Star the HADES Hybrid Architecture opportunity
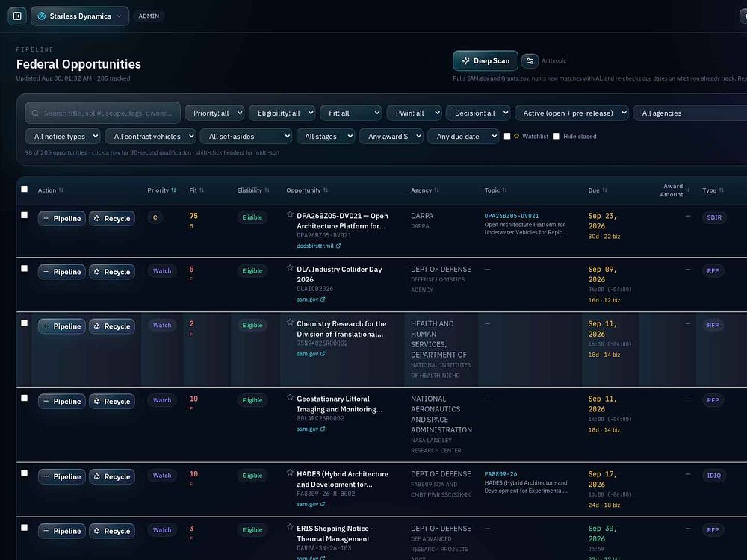This screenshot has width=747, height=560. coord(290,473)
